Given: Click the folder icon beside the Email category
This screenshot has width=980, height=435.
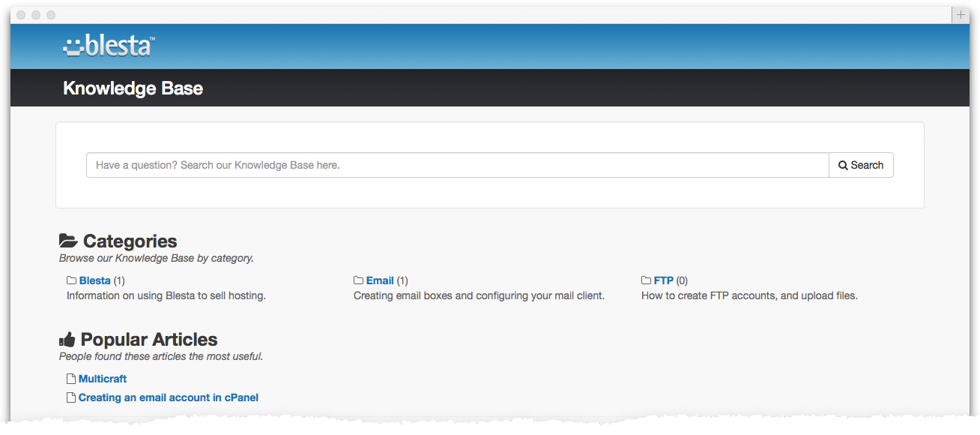Looking at the screenshot, I should 358,280.
